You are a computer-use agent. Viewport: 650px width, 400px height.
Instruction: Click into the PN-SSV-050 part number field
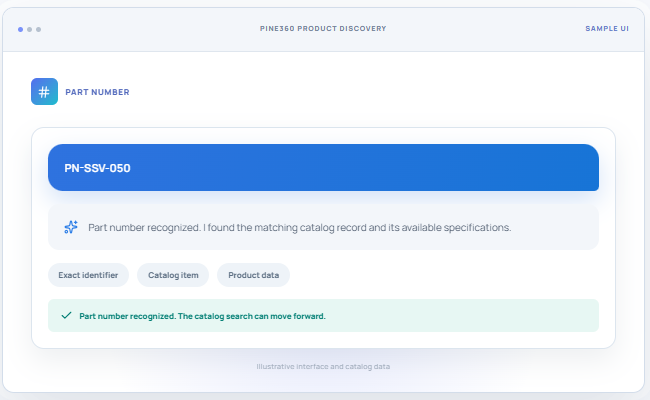coord(323,167)
